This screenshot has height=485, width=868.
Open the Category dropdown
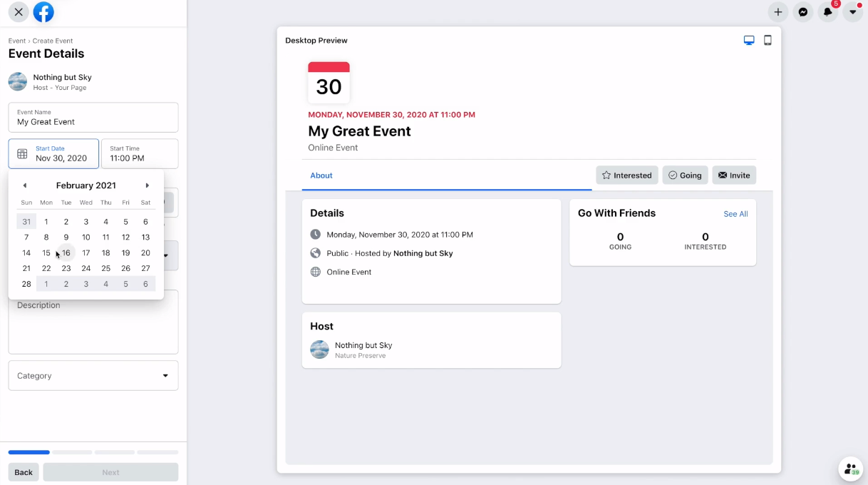[x=93, y=375]
